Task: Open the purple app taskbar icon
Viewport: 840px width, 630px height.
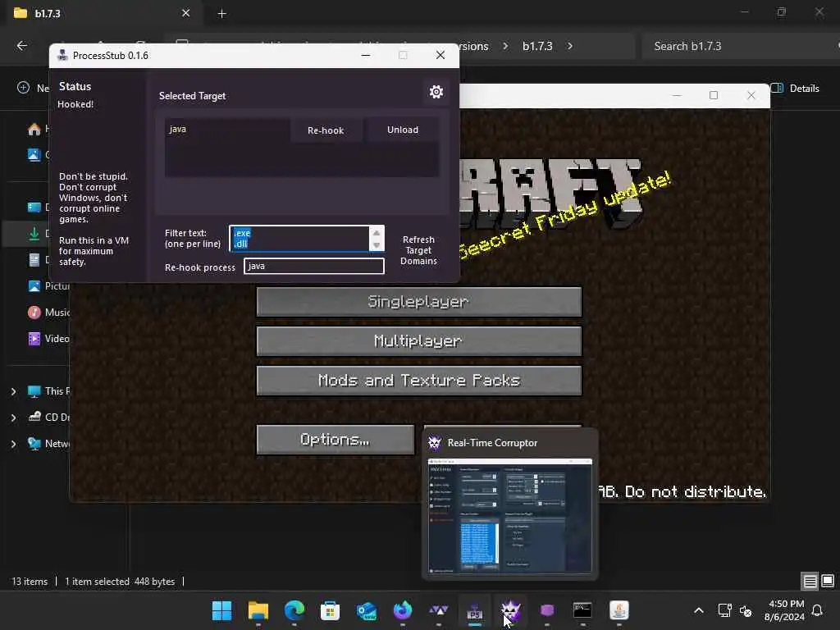Action: coord(547,610)
